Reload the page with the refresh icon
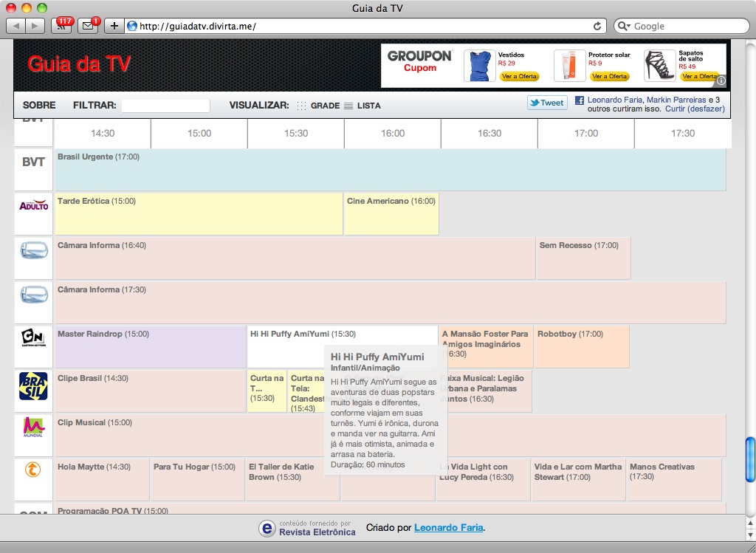This screenshot has height=553, width=756. coord(597,26)
